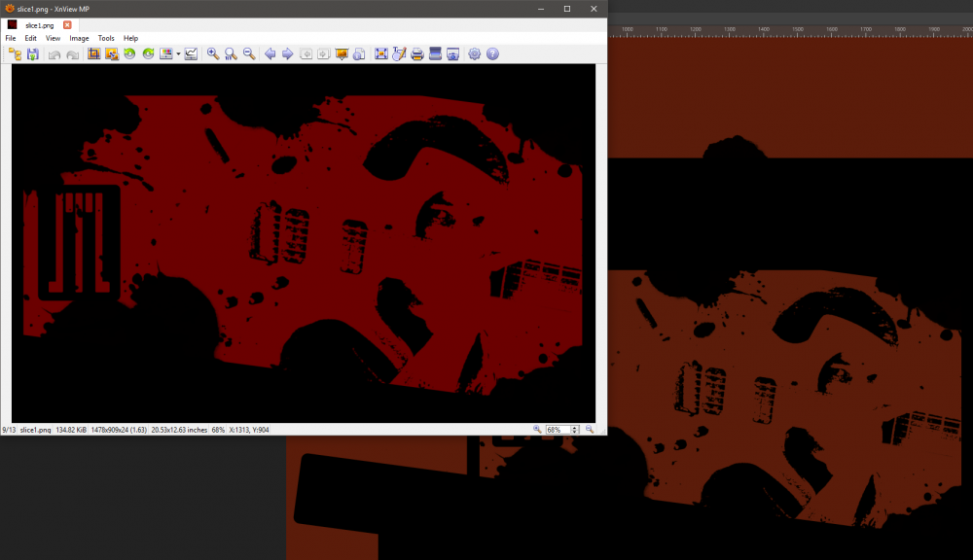This screenshot has height=560, width=973.
Task: Open XnView MP settings gear
Action: [474, 53]
